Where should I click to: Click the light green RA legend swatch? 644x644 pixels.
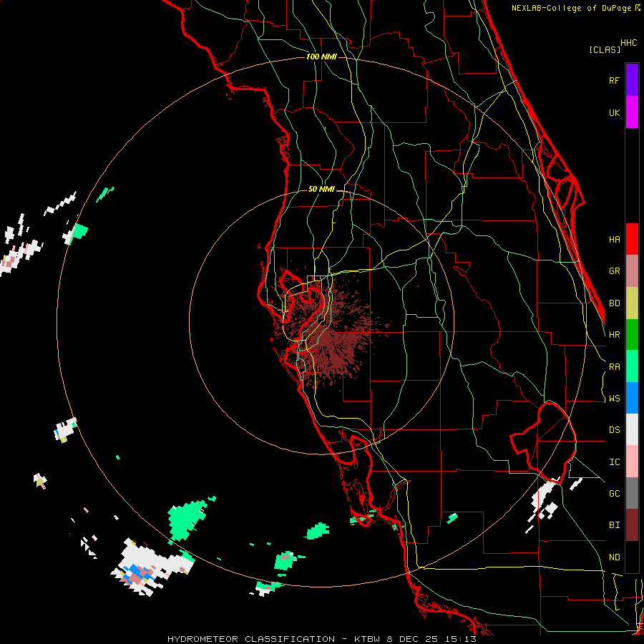click(x=632, y=366)
